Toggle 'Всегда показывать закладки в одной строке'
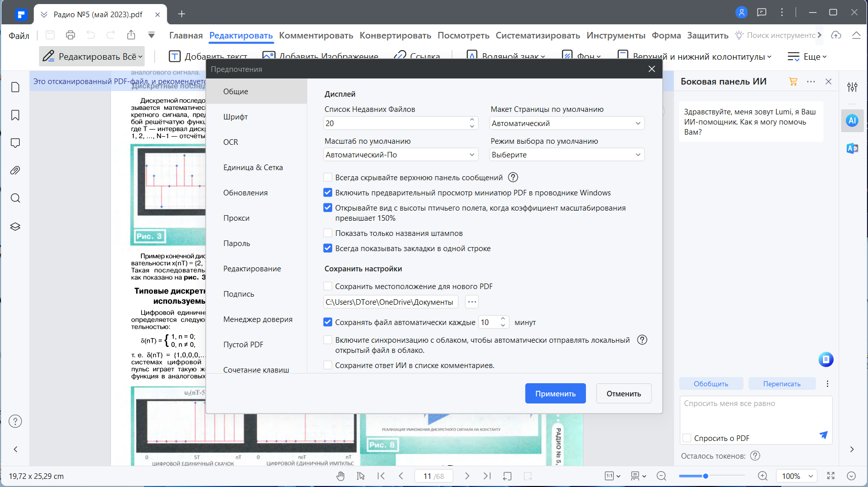Viewport: 868px width, 487px height. coord(328,248)
